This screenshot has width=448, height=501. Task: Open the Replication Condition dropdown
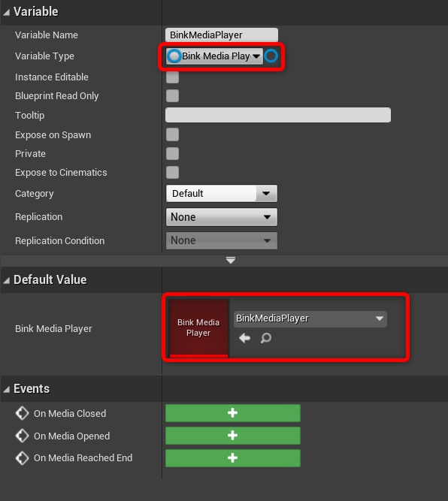pos(222,240)
